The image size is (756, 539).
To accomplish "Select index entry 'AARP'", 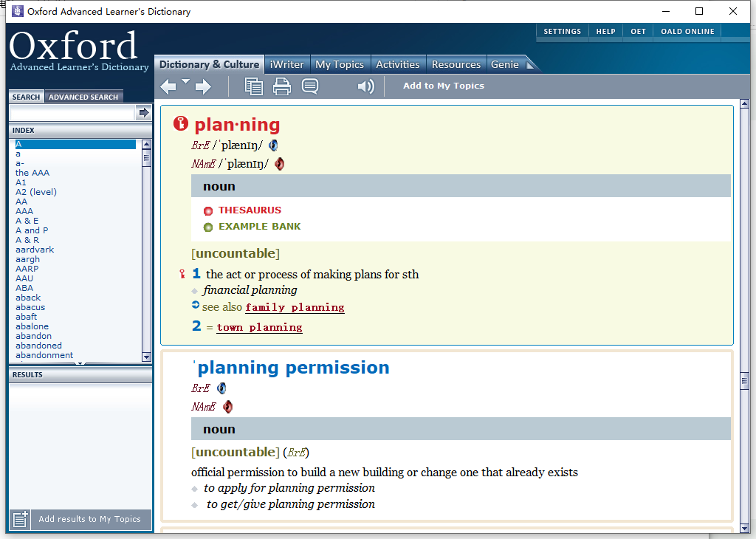I will [27, 269].
